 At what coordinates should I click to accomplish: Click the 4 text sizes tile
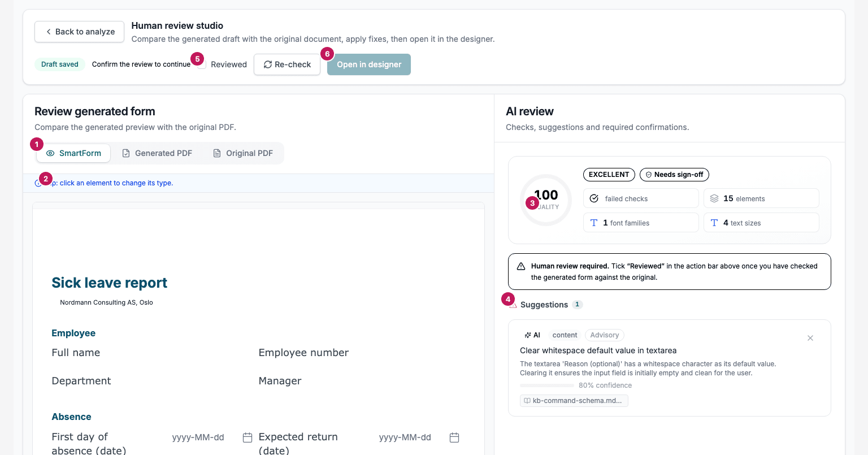point(761,223)
